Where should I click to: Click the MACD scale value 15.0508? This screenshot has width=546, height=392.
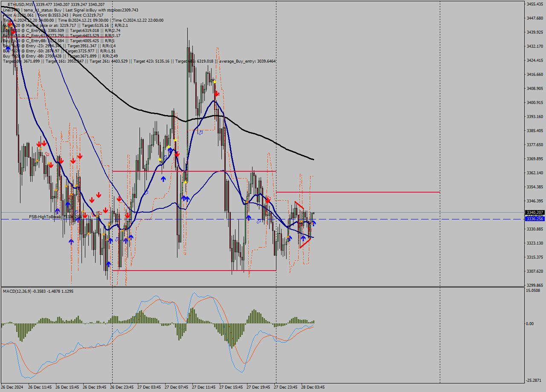pos(533,291)
